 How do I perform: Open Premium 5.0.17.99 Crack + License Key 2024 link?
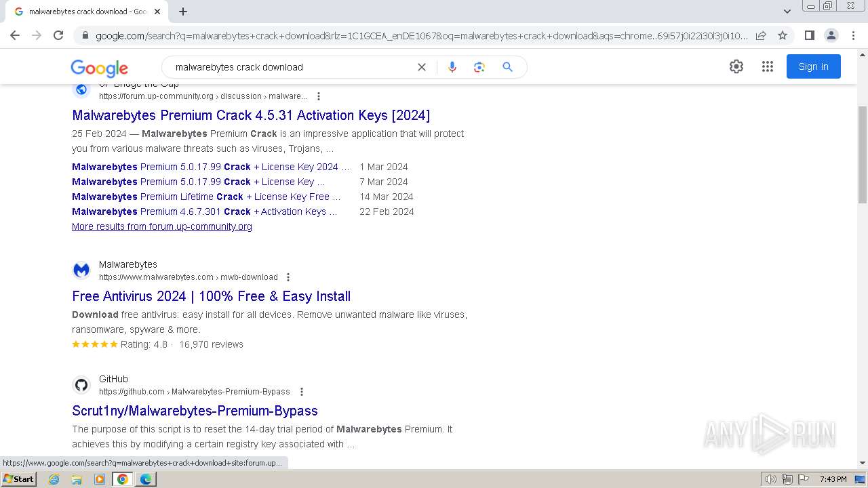click(x=211, y=167)
